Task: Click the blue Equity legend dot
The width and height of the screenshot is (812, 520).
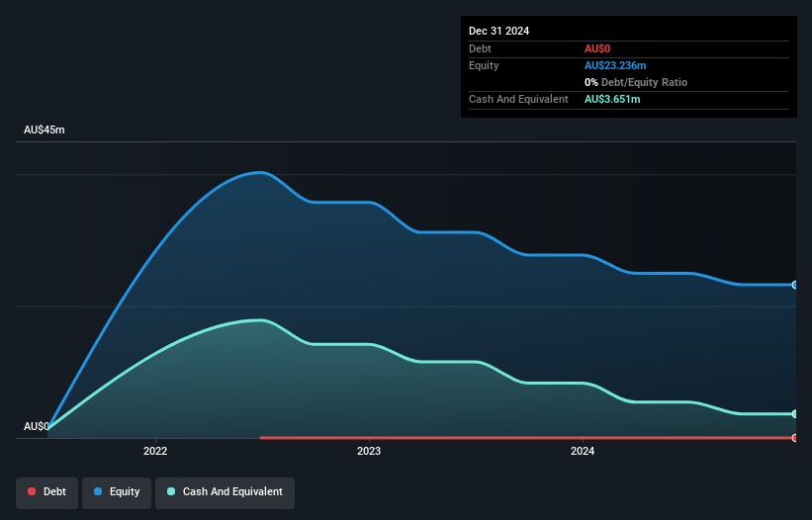Action: coord(99,492)
